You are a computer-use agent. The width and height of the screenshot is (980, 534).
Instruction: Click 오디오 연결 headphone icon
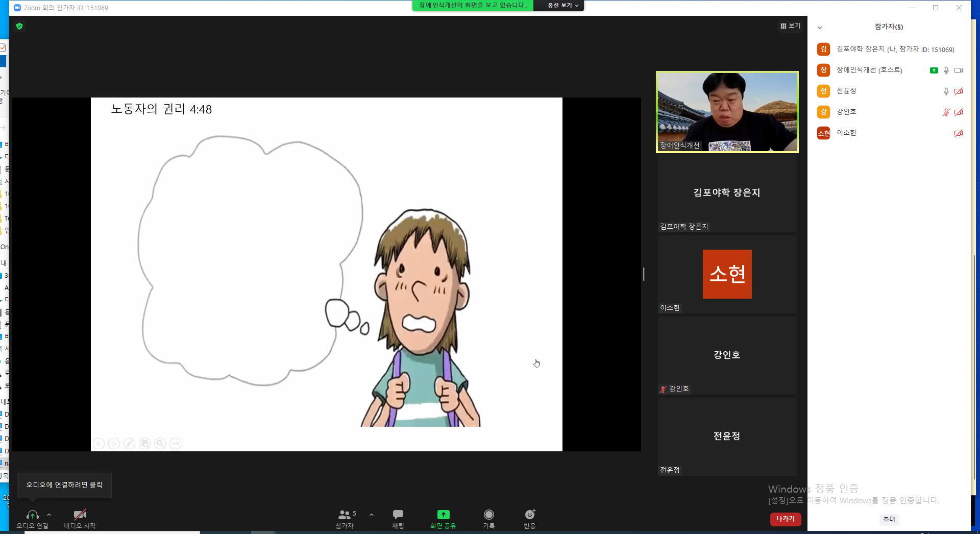(x=32, y=515)
